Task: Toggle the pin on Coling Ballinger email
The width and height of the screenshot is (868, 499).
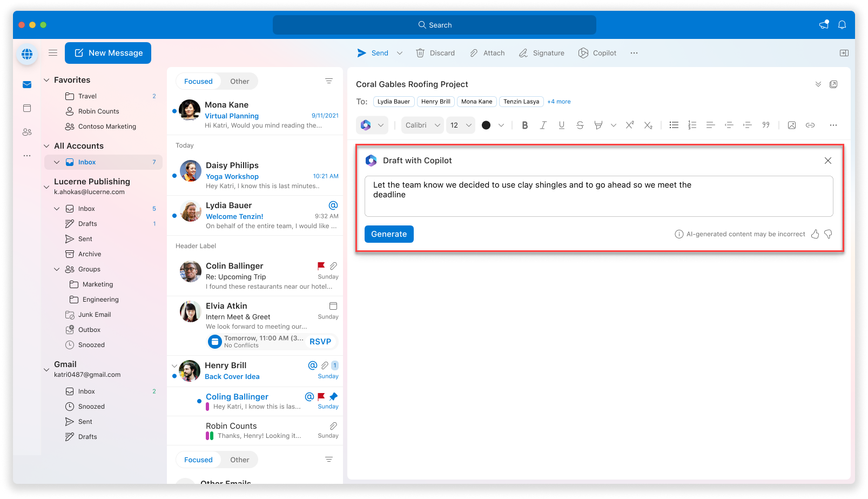Action: click(x=333, y=397)
